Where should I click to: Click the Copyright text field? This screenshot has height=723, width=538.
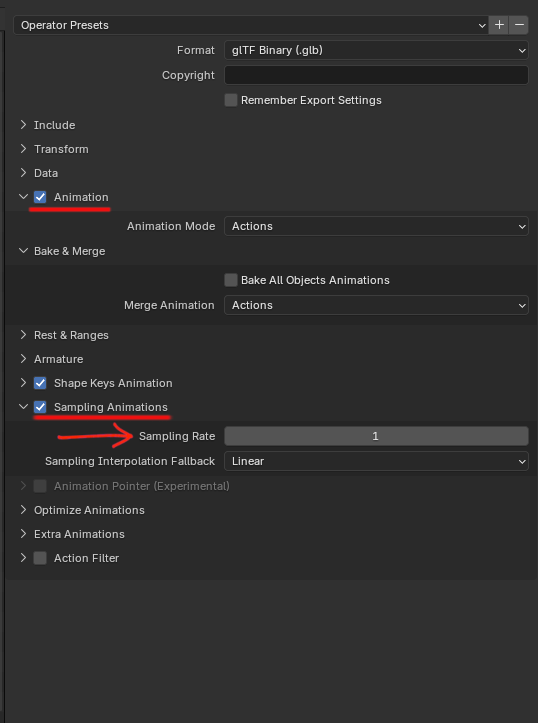(376, 75)
